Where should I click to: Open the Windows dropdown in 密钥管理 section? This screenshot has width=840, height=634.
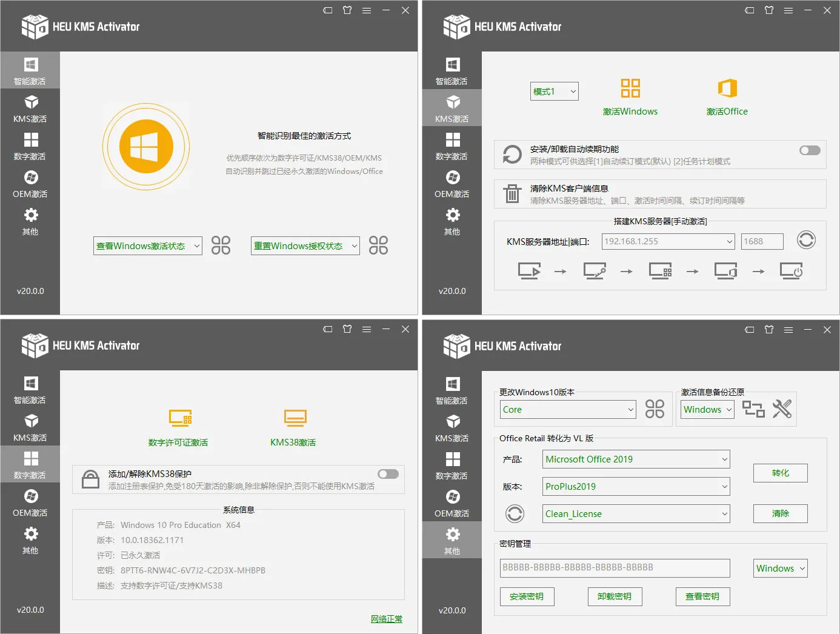[781, 568]
